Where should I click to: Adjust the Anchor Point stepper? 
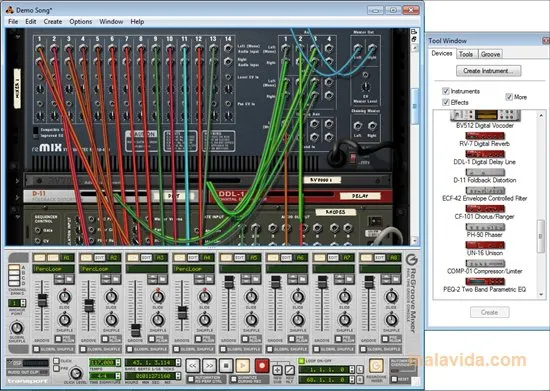[23, 303]
